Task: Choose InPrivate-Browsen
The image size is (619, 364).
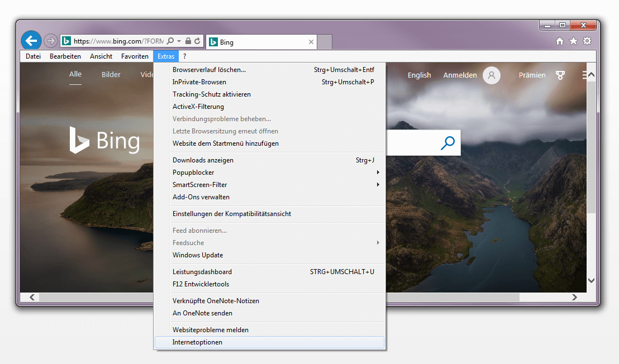Action: (270, 82)
